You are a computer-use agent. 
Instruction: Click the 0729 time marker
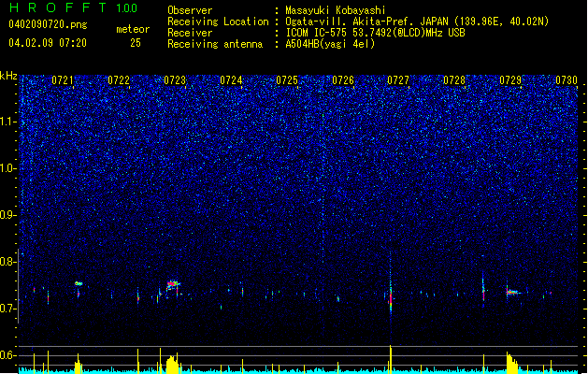coord(510,79)
